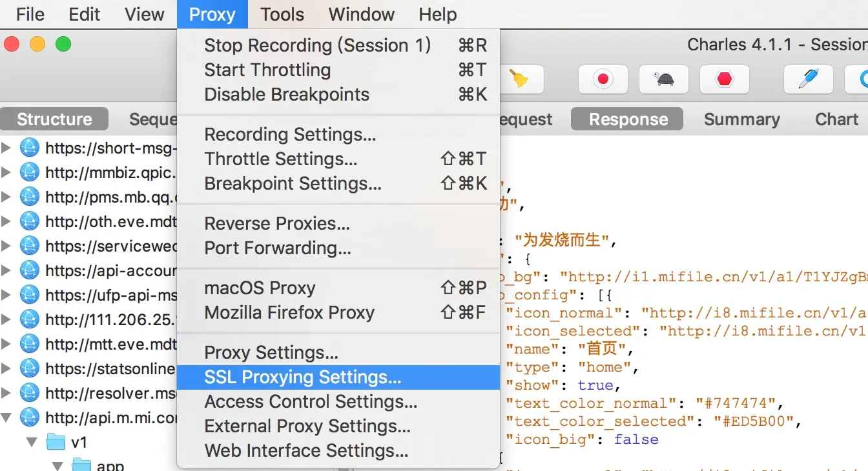This screenshot has width=868, height=471.
Task: Expand the http://mmbiz.qpic host node
Action: click(6, 172)
